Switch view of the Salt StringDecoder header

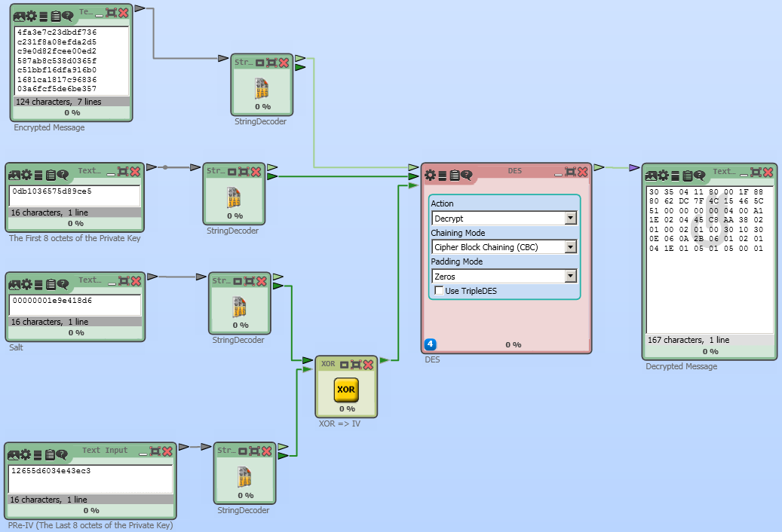[238, 281]
